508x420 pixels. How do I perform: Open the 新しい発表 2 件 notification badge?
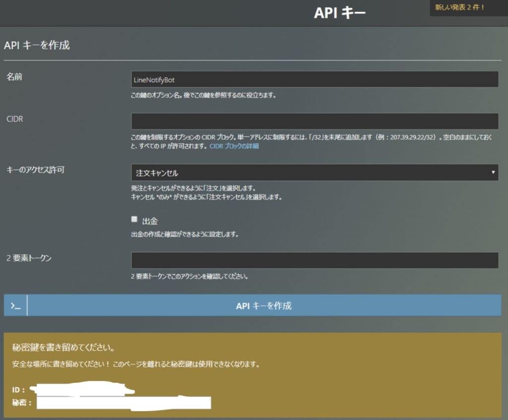pos(468,8)
